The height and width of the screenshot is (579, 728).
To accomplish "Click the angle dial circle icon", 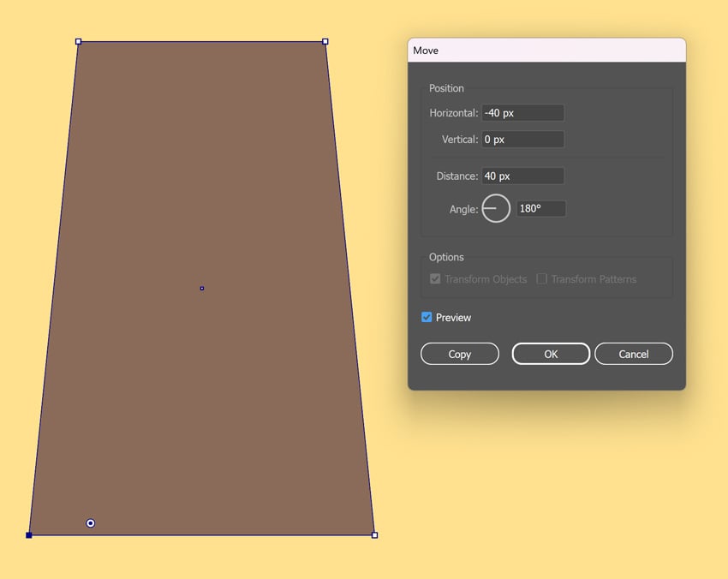I will [496, 208].
